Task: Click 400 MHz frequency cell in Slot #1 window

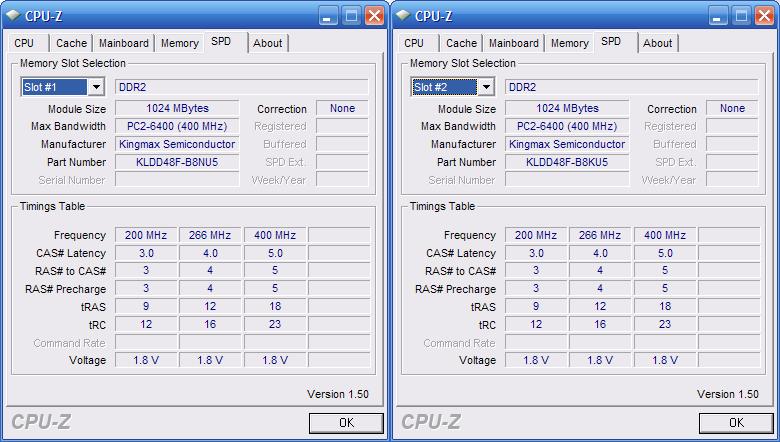Action: click(275, 235)
